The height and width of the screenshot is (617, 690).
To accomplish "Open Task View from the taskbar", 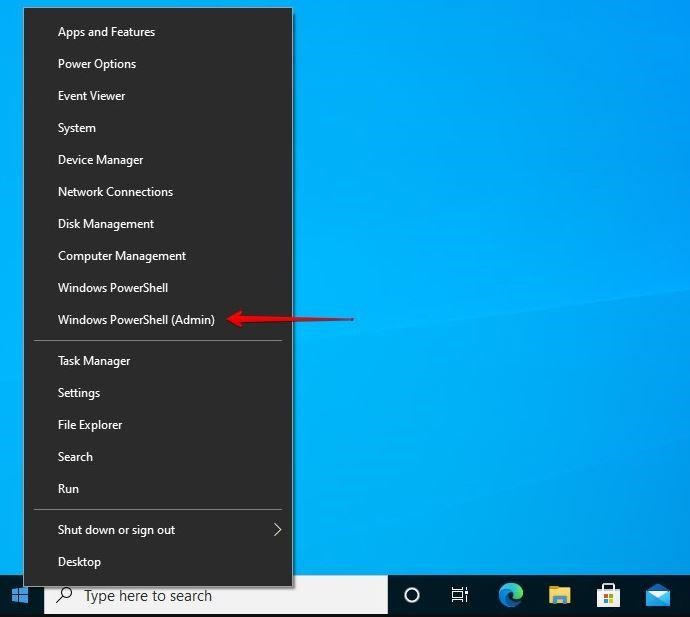I will tap(460, 596).
